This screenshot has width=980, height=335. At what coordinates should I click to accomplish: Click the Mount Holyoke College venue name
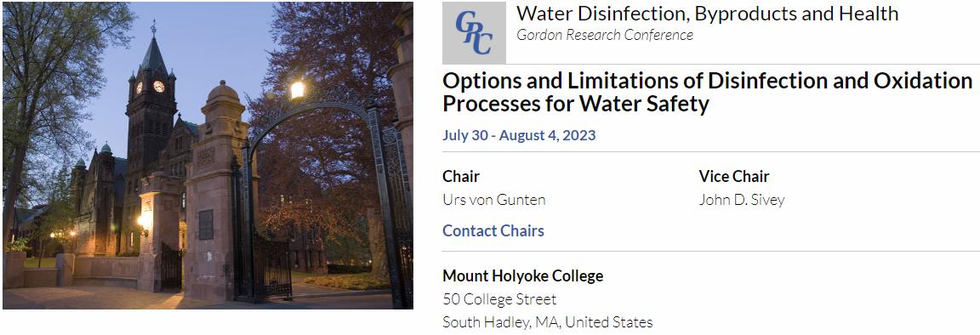coord(523,275)
